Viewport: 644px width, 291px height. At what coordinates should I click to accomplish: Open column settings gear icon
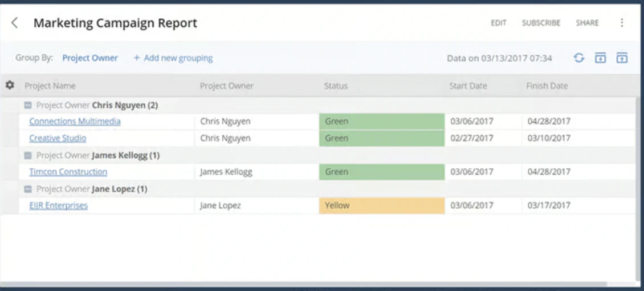coord(10,85)
